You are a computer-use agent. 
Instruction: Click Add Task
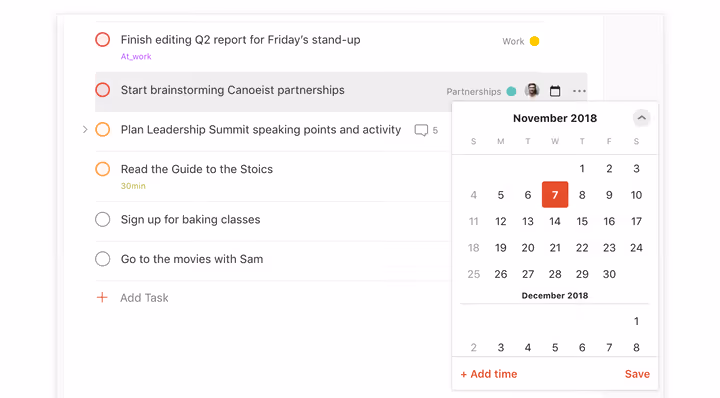[x=144, y=298]
